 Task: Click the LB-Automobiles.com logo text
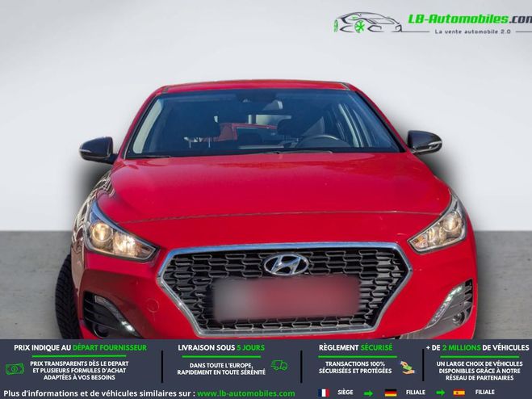point(470,19)
